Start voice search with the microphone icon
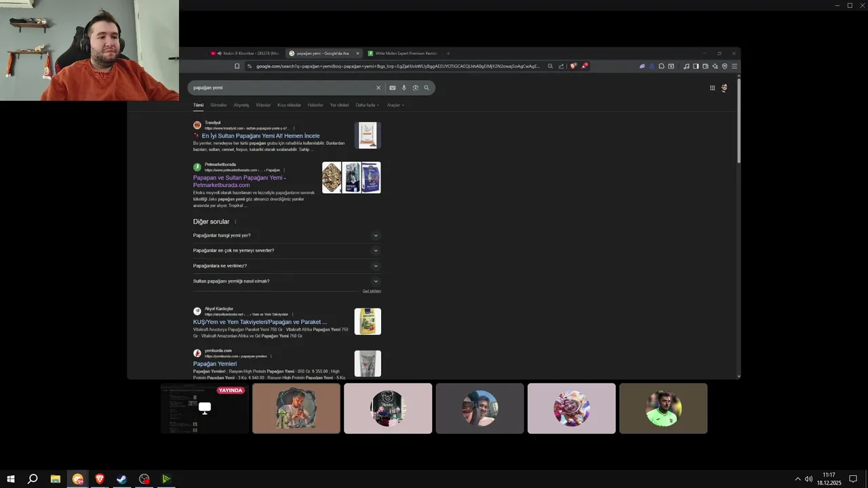The image size is (868, 488). click(x=404, y=87)
